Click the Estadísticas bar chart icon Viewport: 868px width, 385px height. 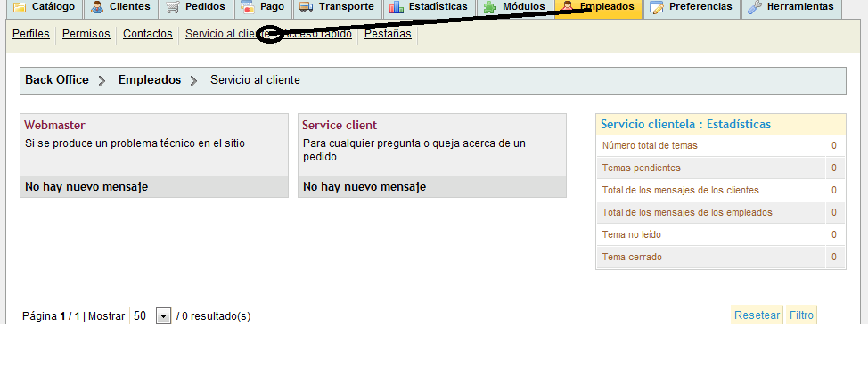click(396, 8)
